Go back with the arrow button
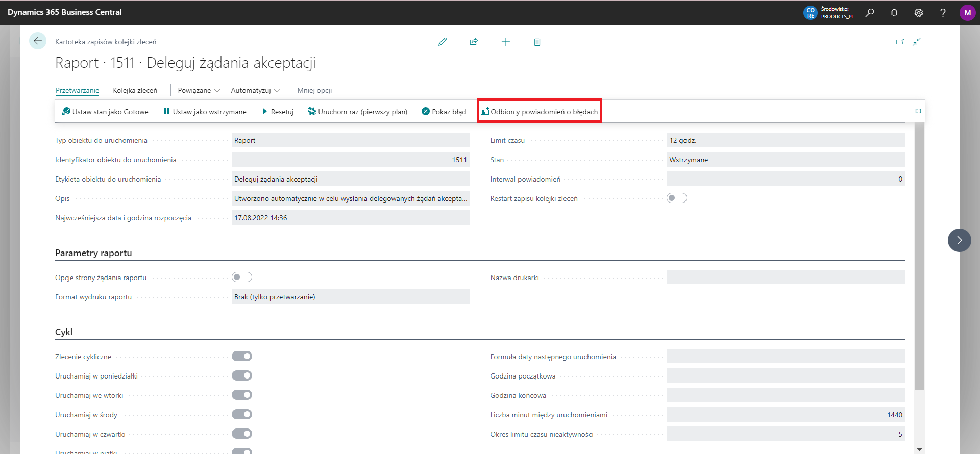The height and width of the screenshot is (454, 980). point(38,41)
